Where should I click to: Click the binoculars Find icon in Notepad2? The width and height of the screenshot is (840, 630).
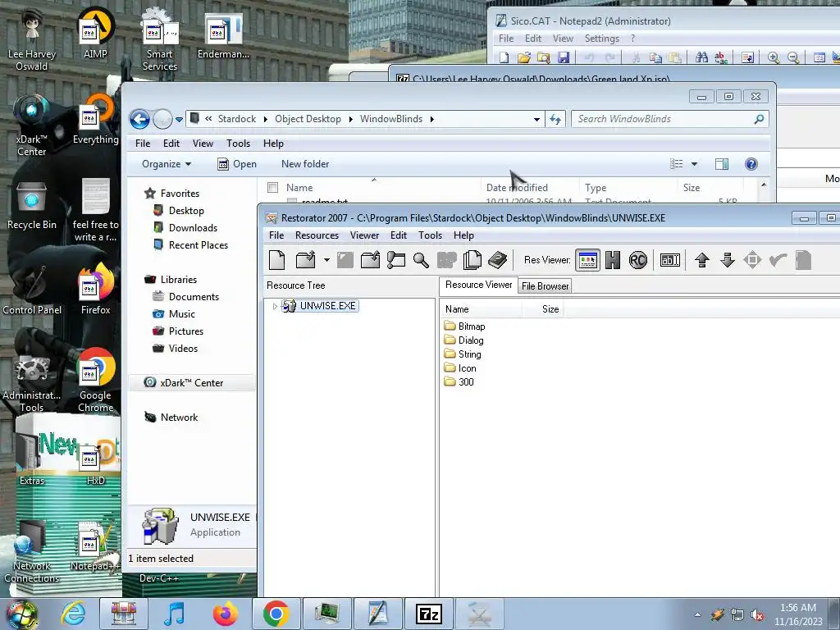pyautogui.click(x=701, y=57)
